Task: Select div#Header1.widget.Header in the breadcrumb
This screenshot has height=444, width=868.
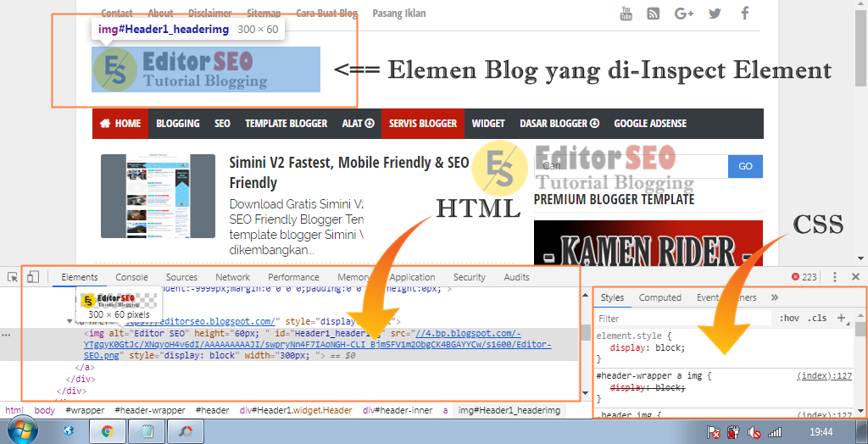Action: [296, 410]
